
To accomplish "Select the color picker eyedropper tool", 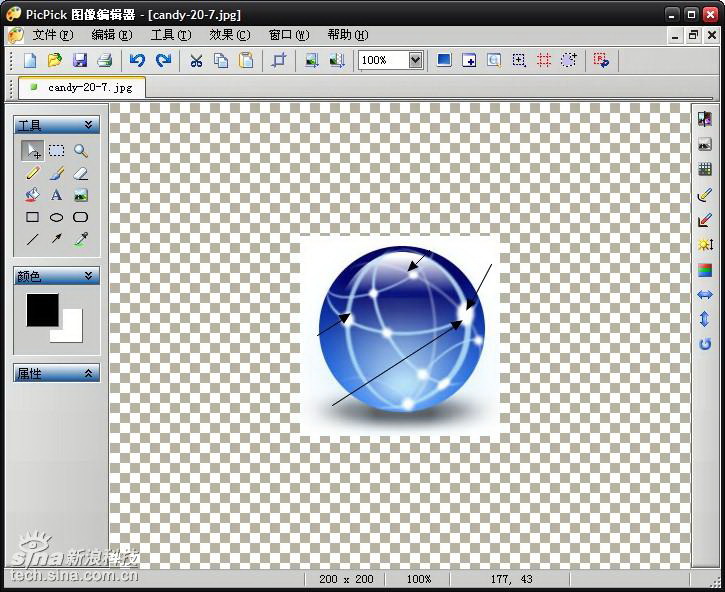I will [81, 240].
